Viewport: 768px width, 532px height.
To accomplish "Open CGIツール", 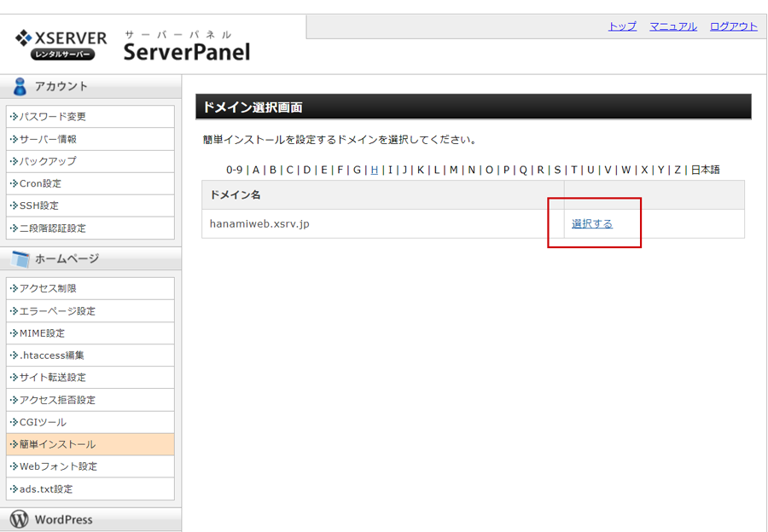I will click(x=90, y=422).
